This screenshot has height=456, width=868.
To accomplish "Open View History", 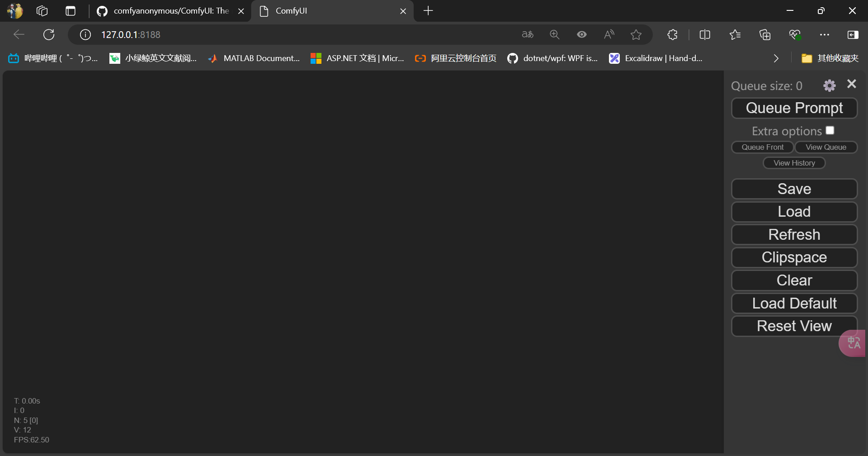I will (794, 163).
